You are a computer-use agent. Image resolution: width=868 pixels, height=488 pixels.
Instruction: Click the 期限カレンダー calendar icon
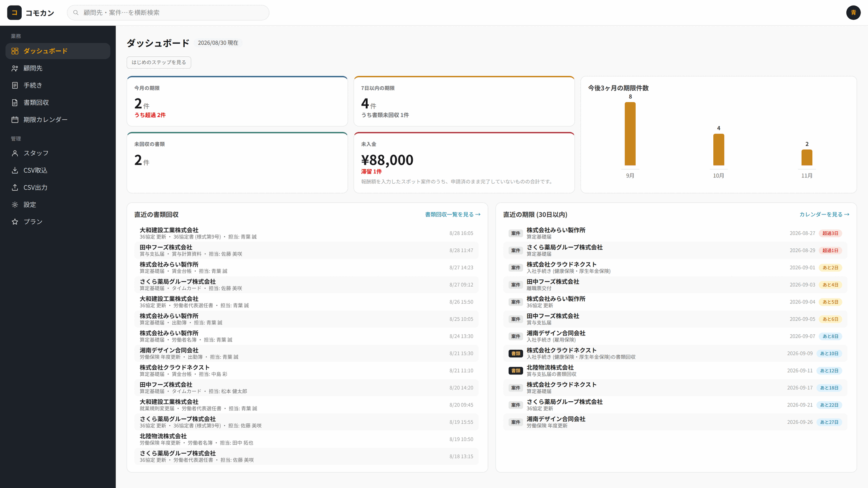(x=15, y=119)
